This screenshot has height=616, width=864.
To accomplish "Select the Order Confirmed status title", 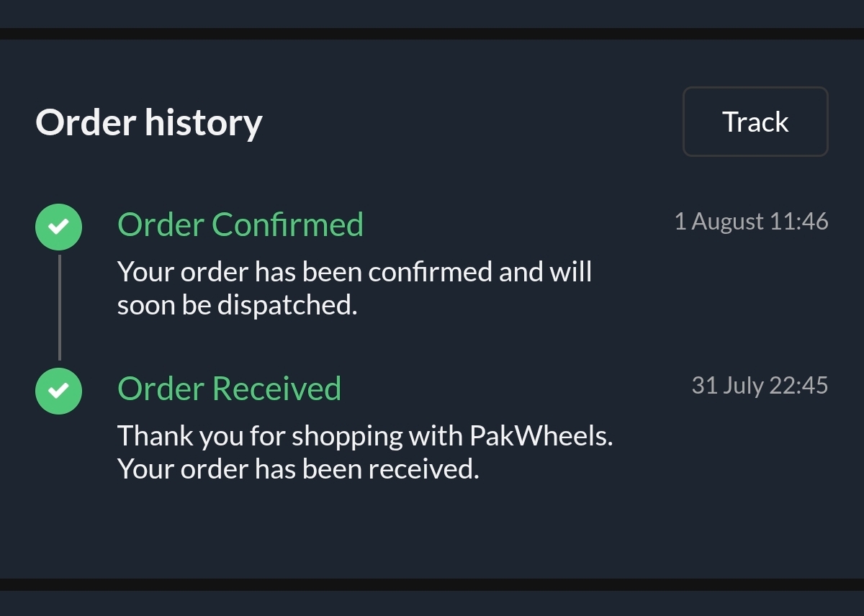I will coord(240,225).
